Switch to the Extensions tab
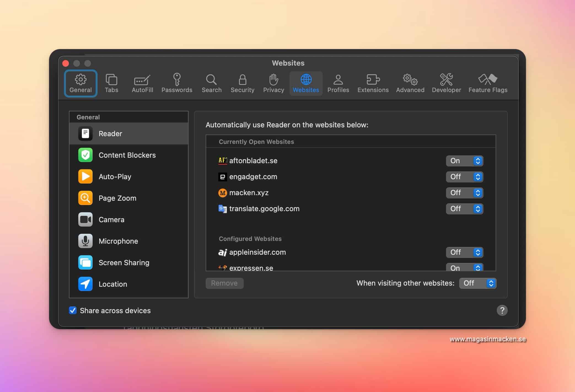Viewport: 575px width, 392px height. 373,83
